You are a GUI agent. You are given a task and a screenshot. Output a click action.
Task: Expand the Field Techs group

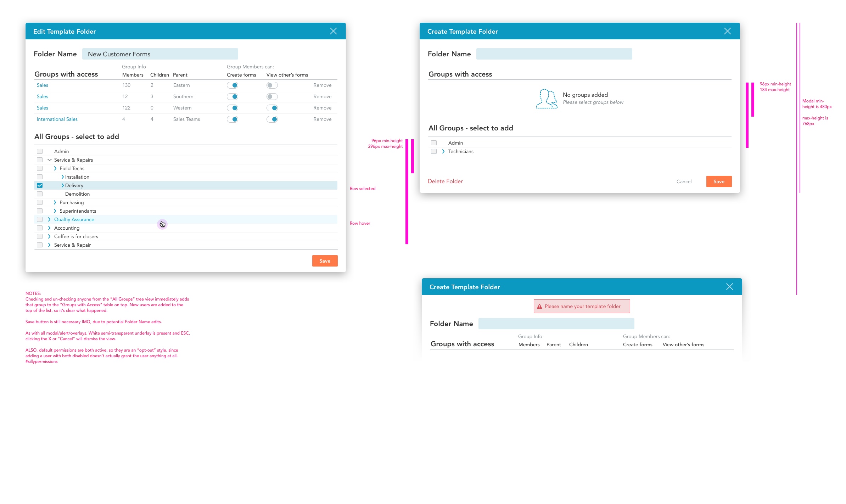[x=55, y=168]
